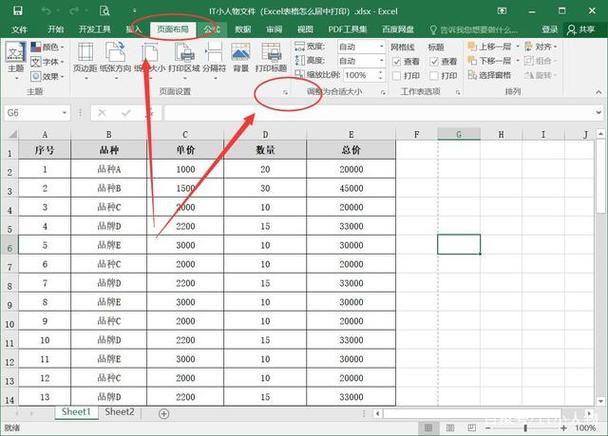Open paper Orientation (纸张方向) options

pos(115,59)
